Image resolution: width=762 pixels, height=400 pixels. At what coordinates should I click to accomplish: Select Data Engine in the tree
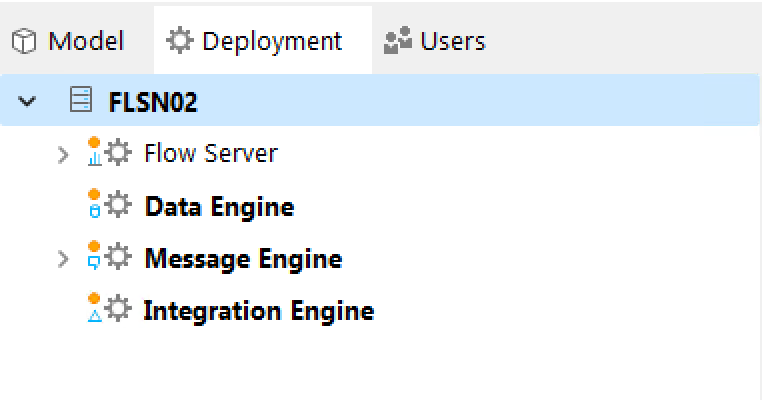click(220, 207)
